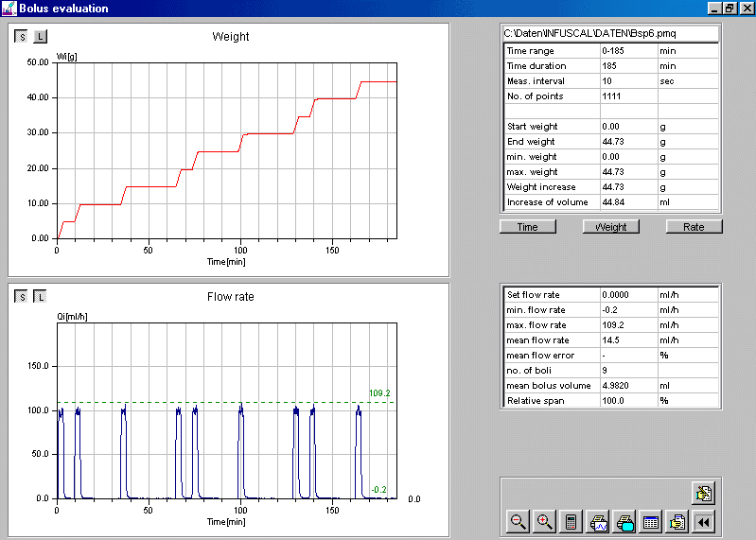Click the print screen icon with cyan box

click(624, 522)
